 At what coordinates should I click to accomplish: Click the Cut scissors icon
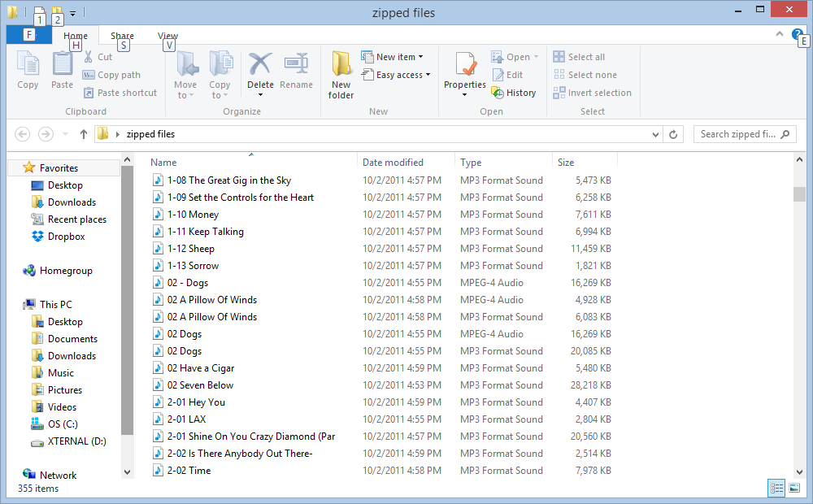[x=89, y=57]
